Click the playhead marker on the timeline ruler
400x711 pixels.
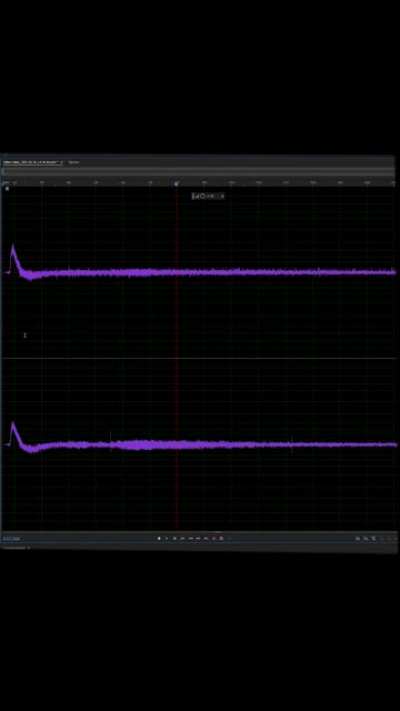point(176,183)
